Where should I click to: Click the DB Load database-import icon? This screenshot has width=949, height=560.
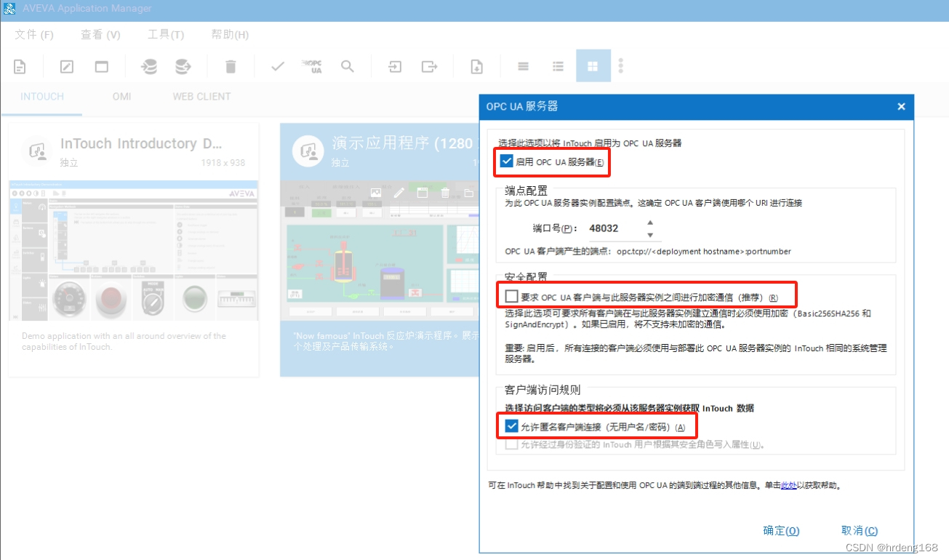[x=148, y=67]
